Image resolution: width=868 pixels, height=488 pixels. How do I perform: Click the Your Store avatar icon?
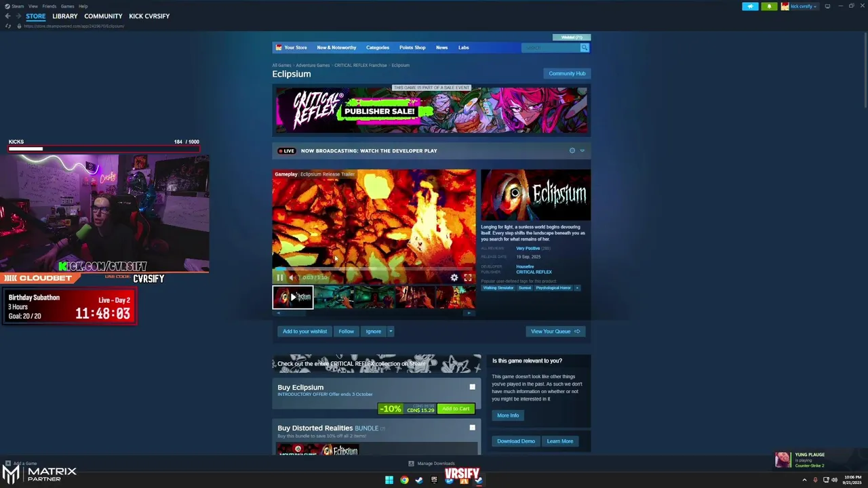279,47
